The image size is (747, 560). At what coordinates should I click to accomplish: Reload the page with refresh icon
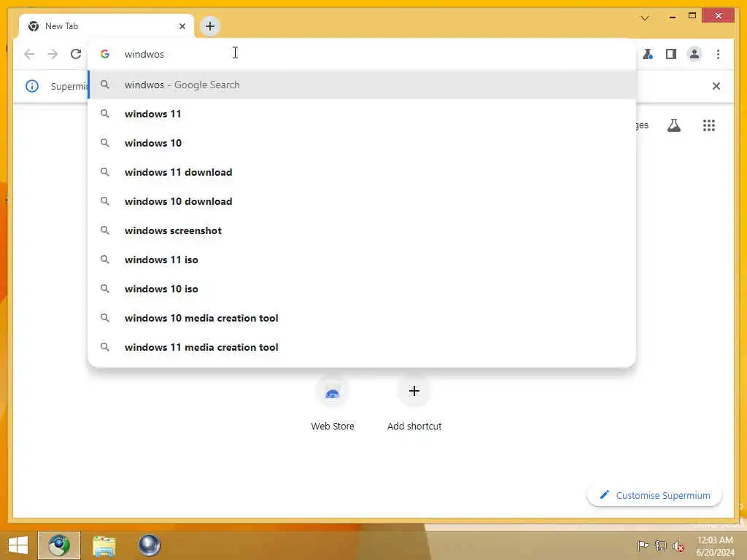pyautogui.click(x=76, y=54)
